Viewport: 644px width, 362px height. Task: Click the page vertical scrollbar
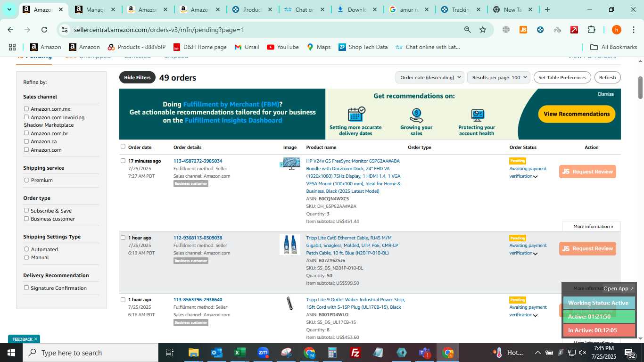640,87
